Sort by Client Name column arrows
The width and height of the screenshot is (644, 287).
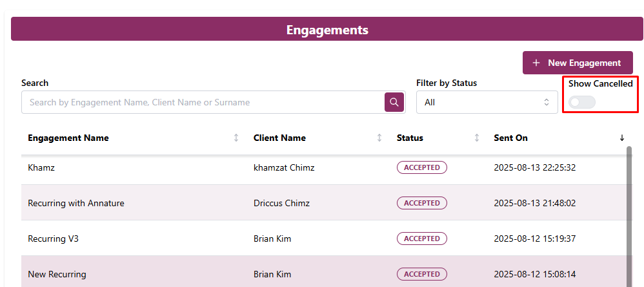coord(379,138)
